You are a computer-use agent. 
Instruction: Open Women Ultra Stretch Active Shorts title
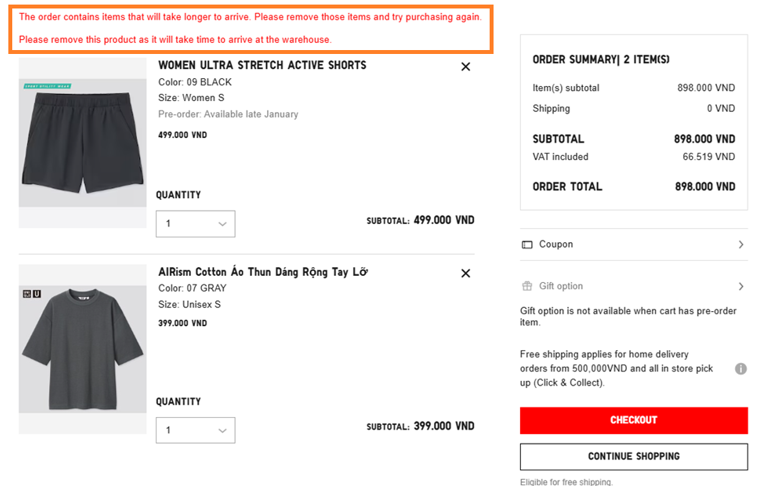(x=262, y=65)
